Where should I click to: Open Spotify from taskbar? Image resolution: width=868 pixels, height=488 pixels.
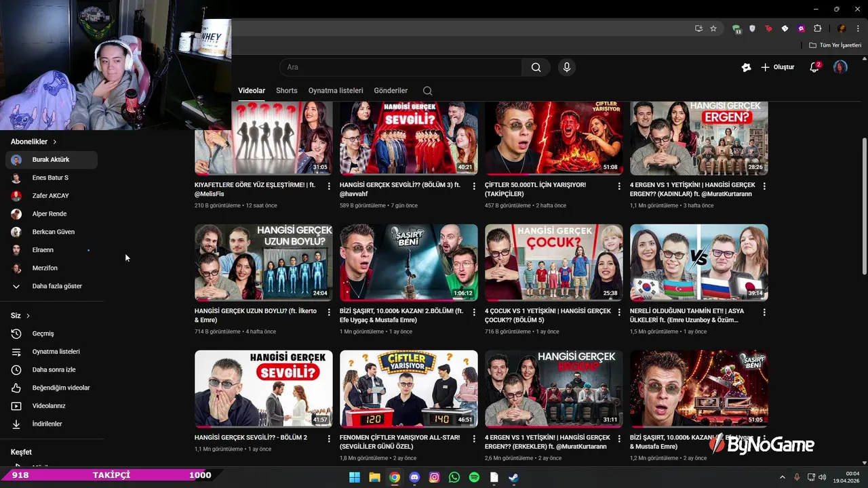[474, 477]
